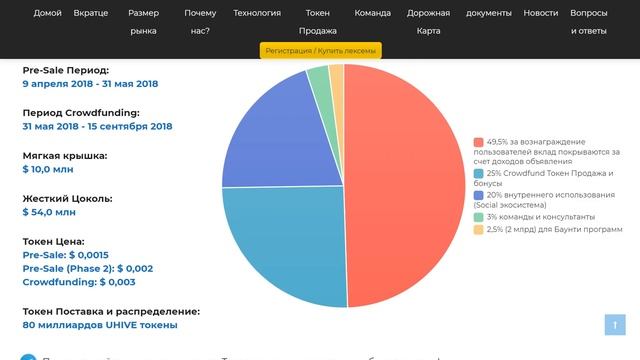Toggle the dark blue 20% legend swatch

click(478, 195)
